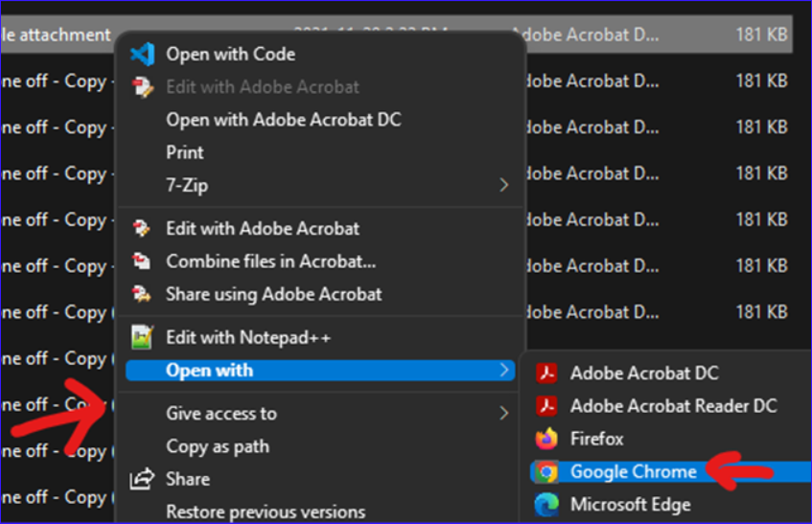Image resolution: width=812 pixels, height=524 pixels.
Task: Expand the Give access to submenu arrow
Action: tap(504, 413)
